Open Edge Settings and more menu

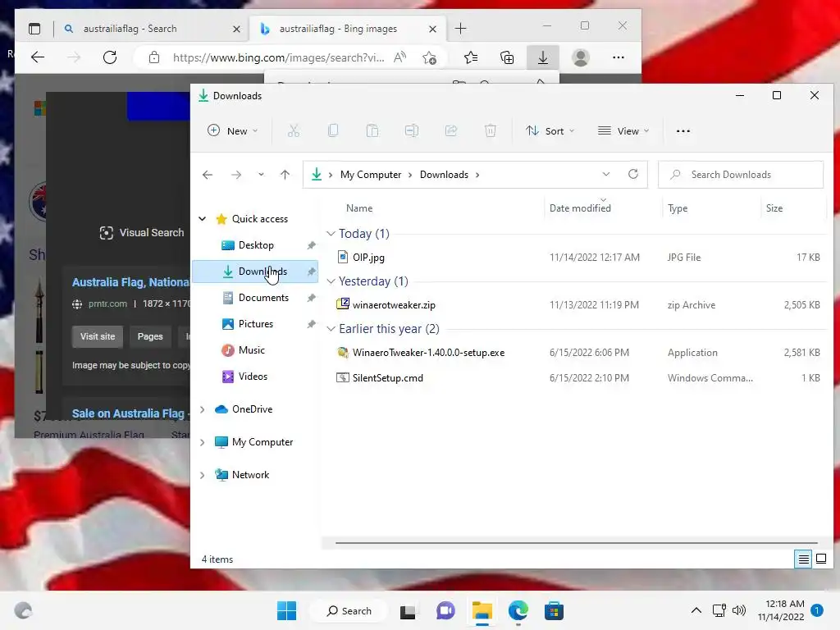click(619, 57)
